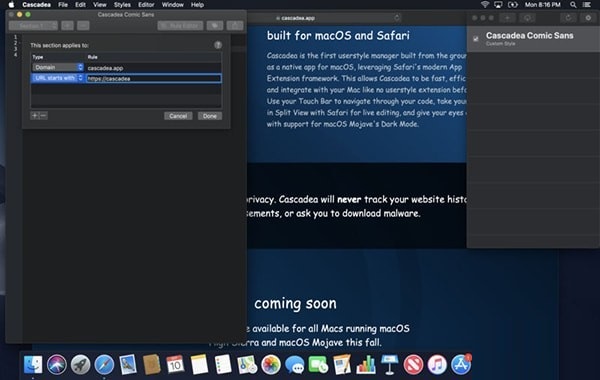Remove the selected rule with the minus button
The width and height of the screenshot is (600, 380).
point(43,116)
